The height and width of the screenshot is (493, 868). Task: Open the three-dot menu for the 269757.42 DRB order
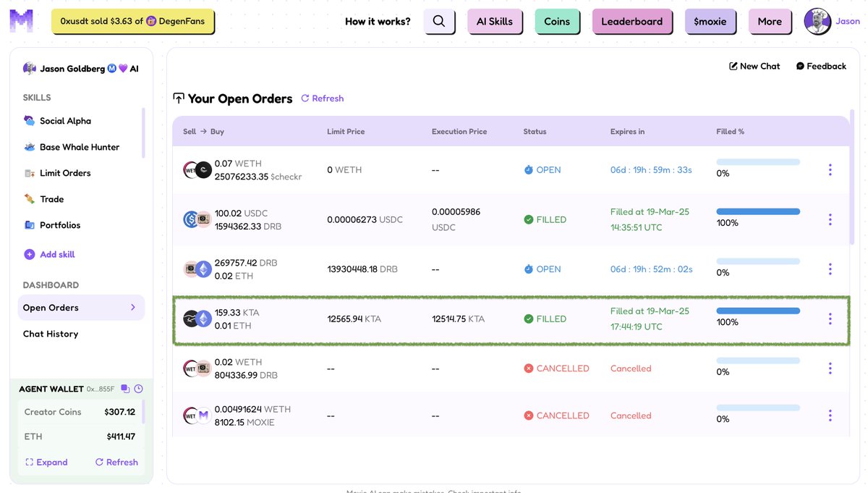pos(830,269)
